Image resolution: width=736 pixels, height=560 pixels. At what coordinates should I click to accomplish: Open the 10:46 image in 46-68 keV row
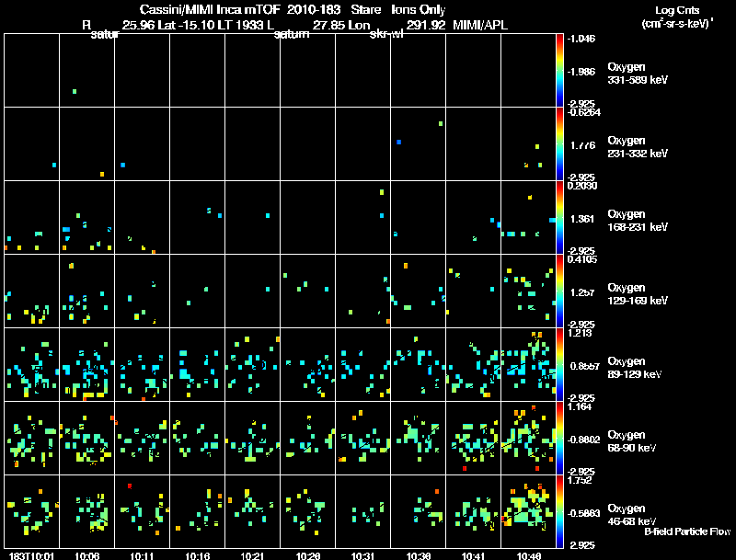pyautogui.click(x=528, y=511)
